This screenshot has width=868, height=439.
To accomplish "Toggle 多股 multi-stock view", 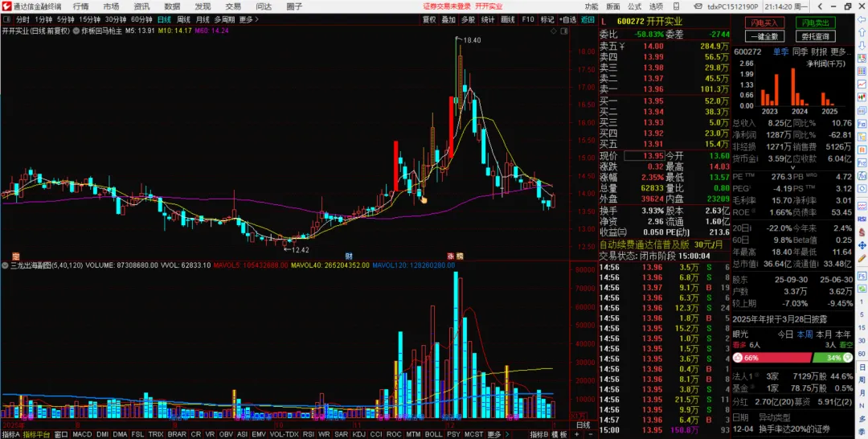I will [x=468, y=19].
